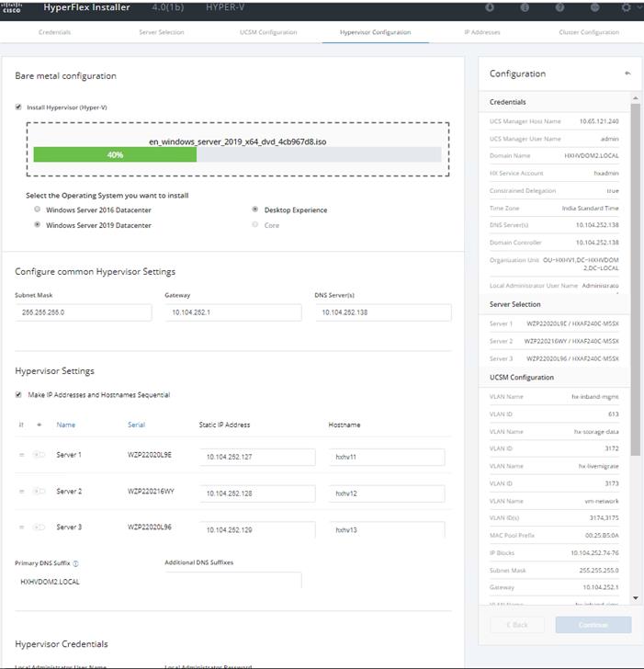Image resolution: width=644 pixels, height=669 pixels.
Task: Collapse the Configuration panel arrow icon
Action: [x=627, y=74]
